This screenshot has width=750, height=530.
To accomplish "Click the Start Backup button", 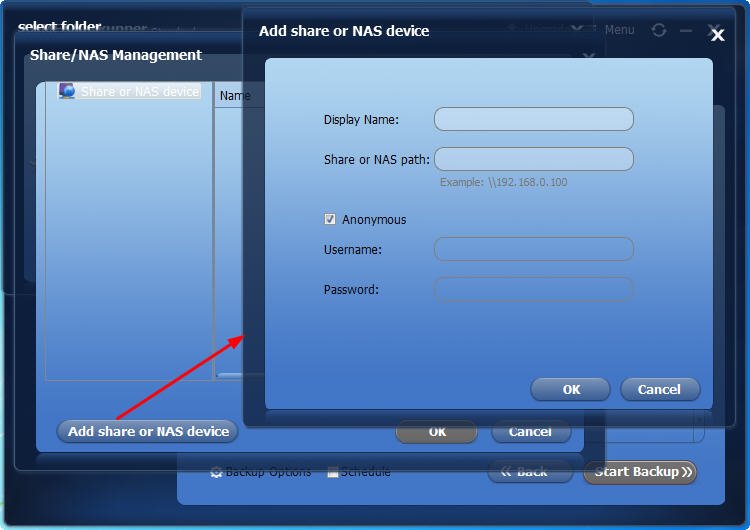I will click(x=640, y=472).
